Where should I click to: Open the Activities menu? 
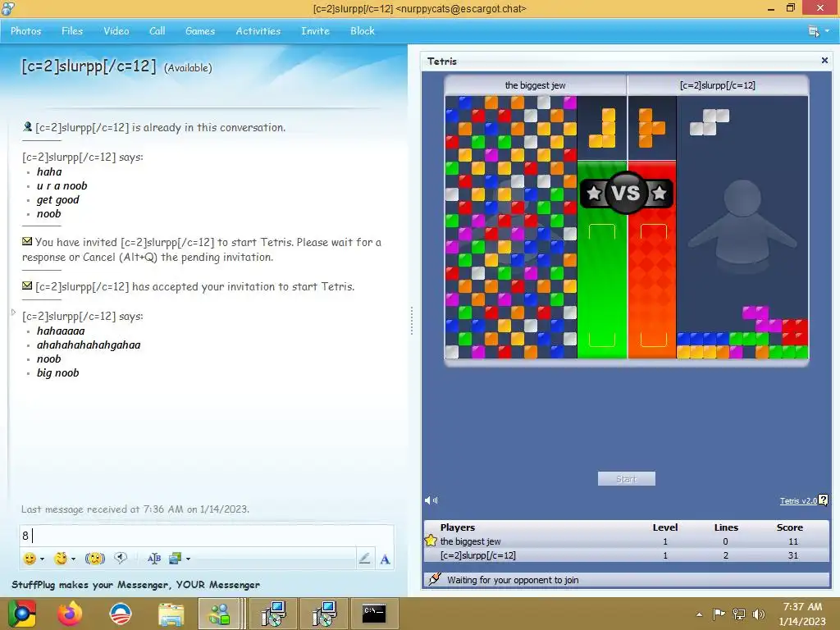tap(258, 31)
